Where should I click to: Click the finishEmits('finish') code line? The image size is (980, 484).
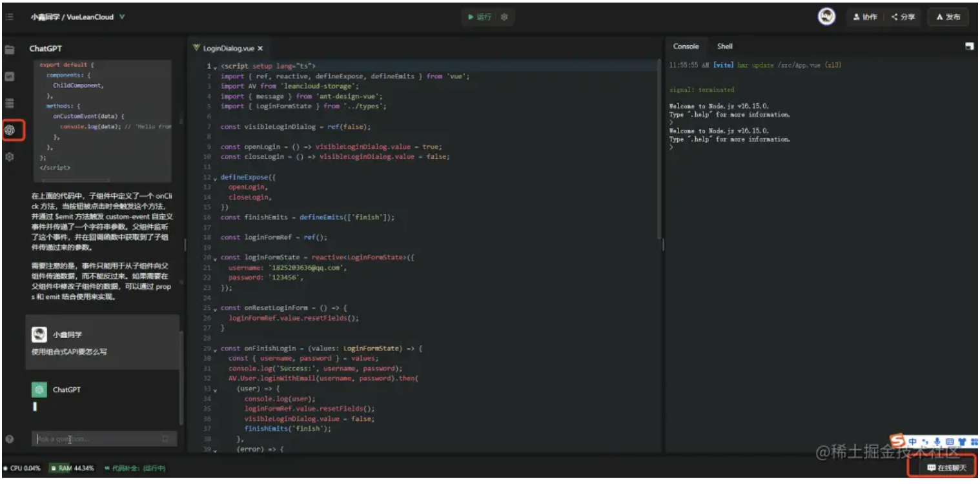tap(288, 429)
